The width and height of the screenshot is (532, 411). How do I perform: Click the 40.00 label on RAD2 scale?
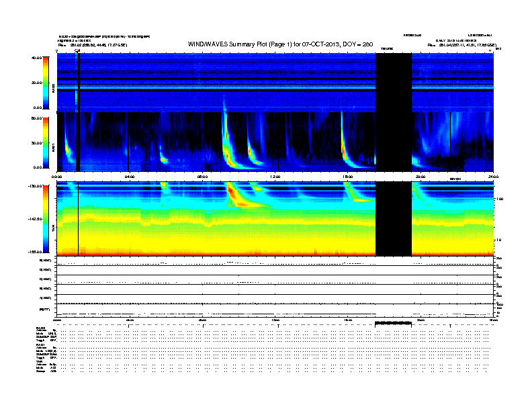point(36,58)
